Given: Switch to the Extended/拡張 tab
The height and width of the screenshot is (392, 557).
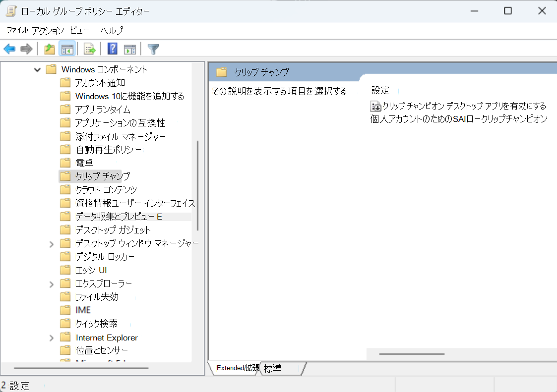Looking at the screenshot, I should [238, 368].
